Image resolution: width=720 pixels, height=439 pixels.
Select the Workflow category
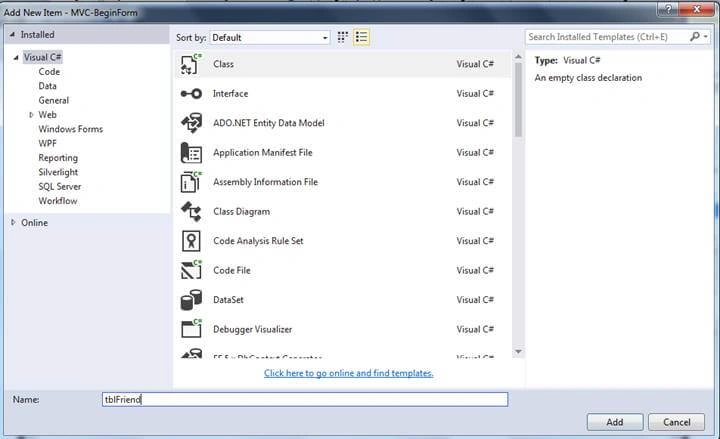pos(58,201)
